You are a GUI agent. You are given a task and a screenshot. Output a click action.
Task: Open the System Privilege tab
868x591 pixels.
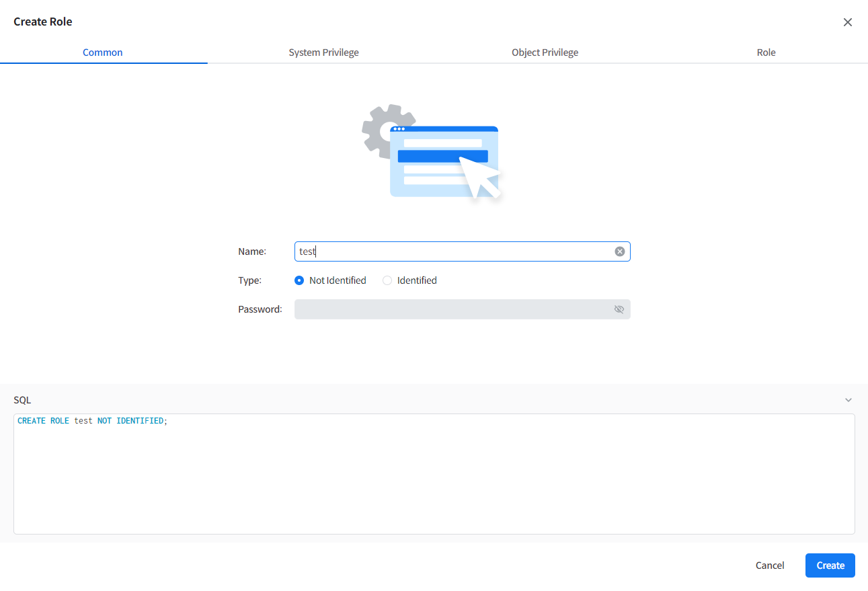coord(323,52)
